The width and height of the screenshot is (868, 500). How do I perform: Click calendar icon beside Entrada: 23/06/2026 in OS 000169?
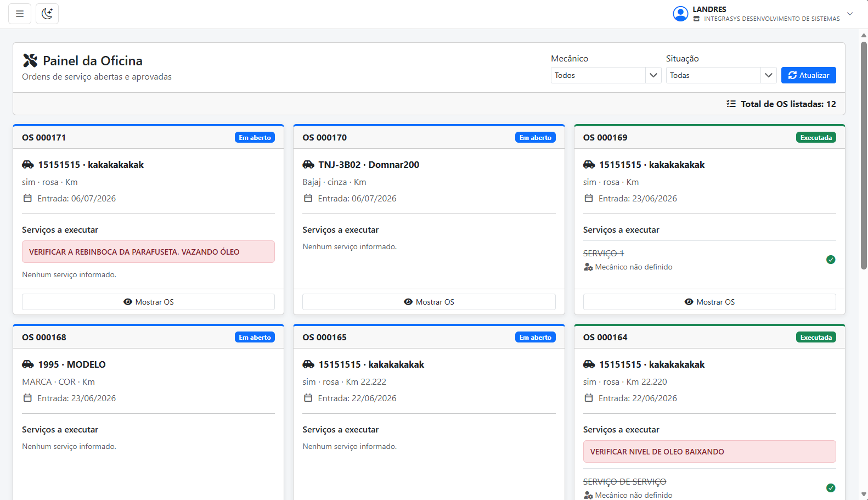pyautogui.click(x=589, y=198)
